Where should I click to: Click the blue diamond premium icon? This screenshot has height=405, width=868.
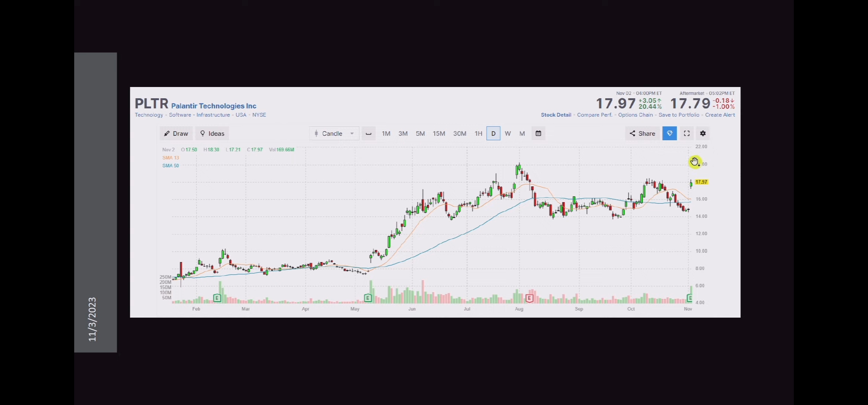(x=670, y=133)
